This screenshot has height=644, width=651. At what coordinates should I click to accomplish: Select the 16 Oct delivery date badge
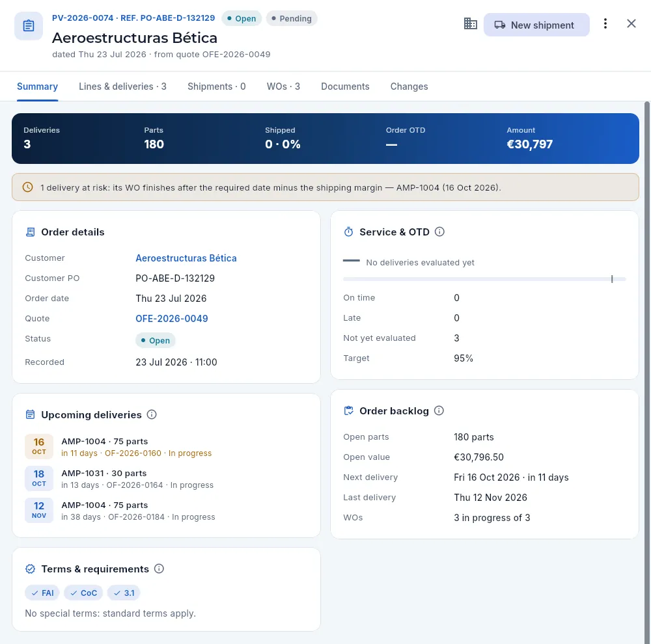click(39, 446)
